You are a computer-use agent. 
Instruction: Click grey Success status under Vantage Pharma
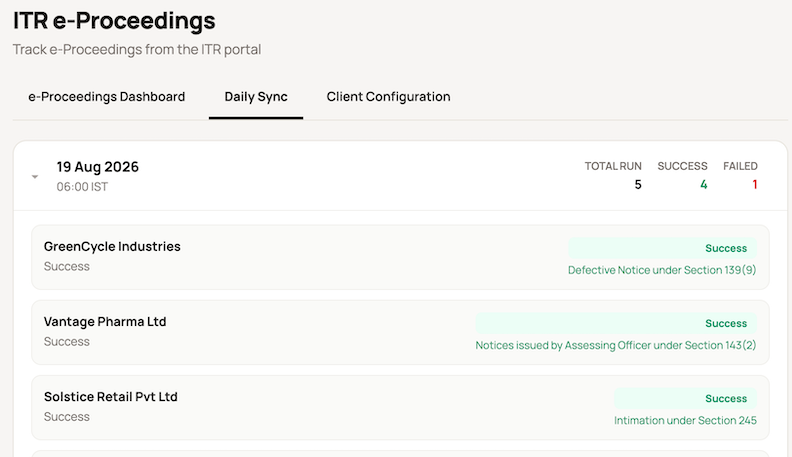point(67,342)
